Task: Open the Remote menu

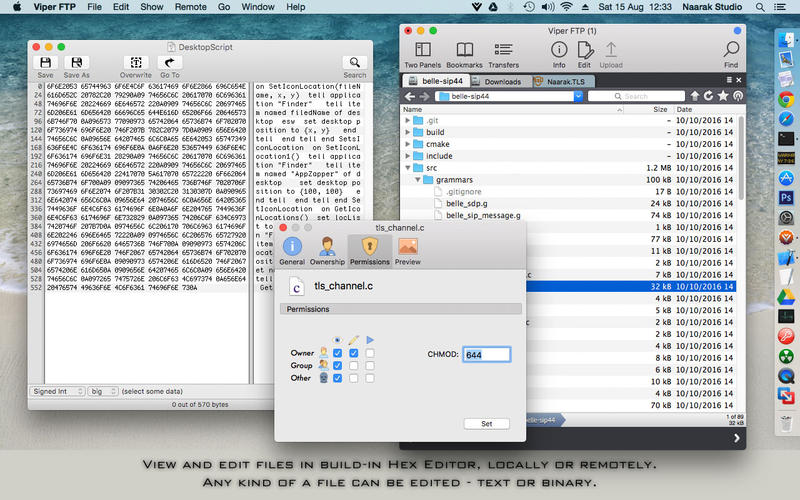Action: pyautogui.click(x=190, y=7)
